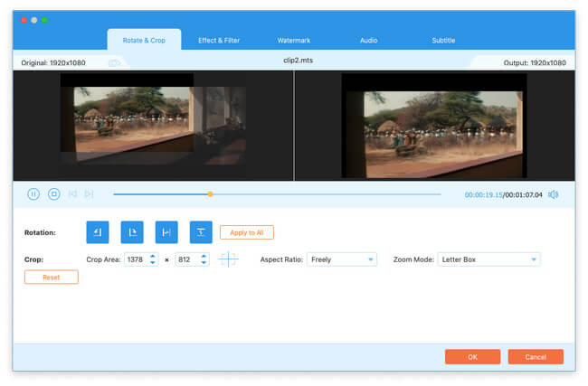The height and width of the screenshot is (386, 588).
Task: Center the crop area with crosshair icon
Action: (229, 259)
